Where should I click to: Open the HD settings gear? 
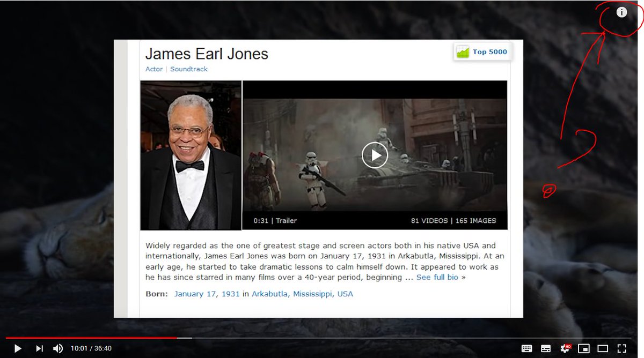[x=565, y=348]
